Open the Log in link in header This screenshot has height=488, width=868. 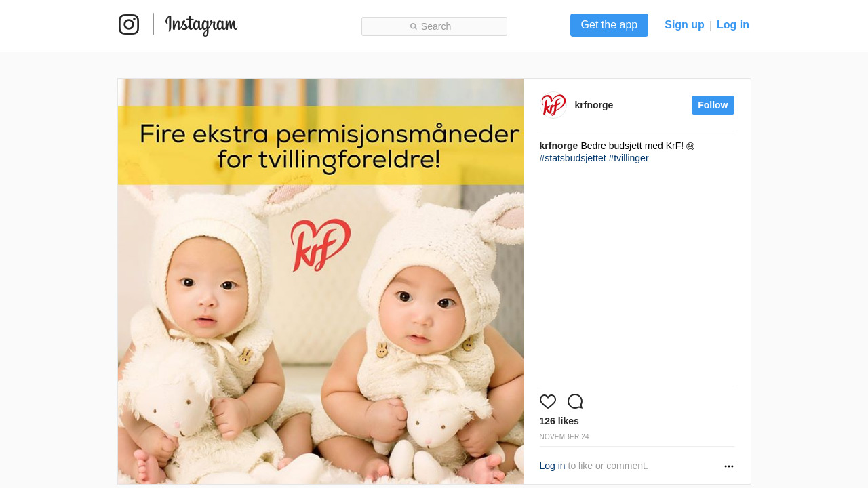tap(733, 25)
